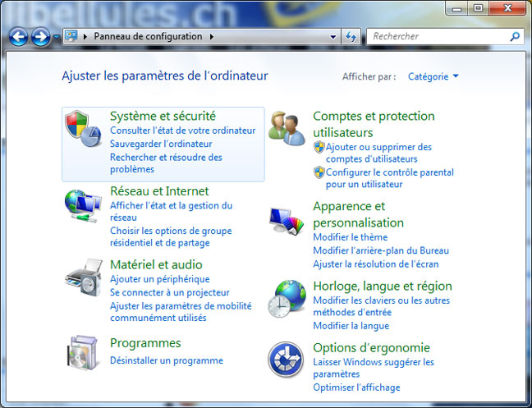Click the Programmes software box icon
The image size is (532, 408).
coord(83,353)
